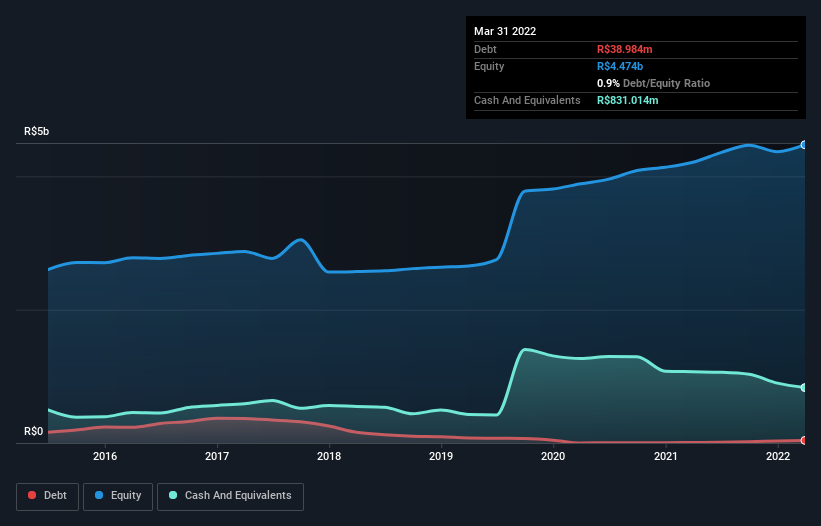This screenshot has height=526, width=821.
Task: Toggle the Equity series legend button
Action: (118, 496)
